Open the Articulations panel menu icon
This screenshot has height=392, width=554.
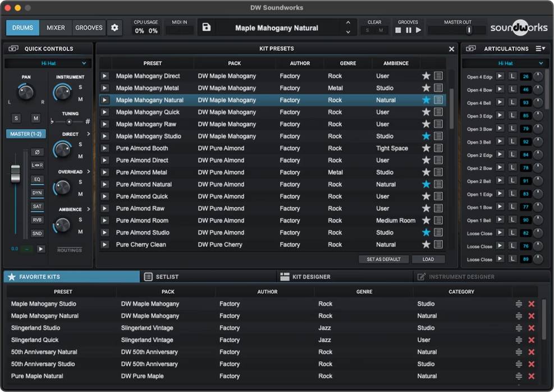tap(540, 49)
